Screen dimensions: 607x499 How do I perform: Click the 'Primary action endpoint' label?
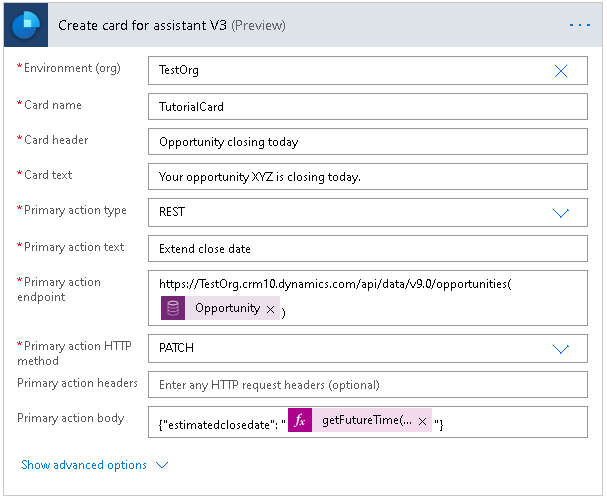(59, 290)
